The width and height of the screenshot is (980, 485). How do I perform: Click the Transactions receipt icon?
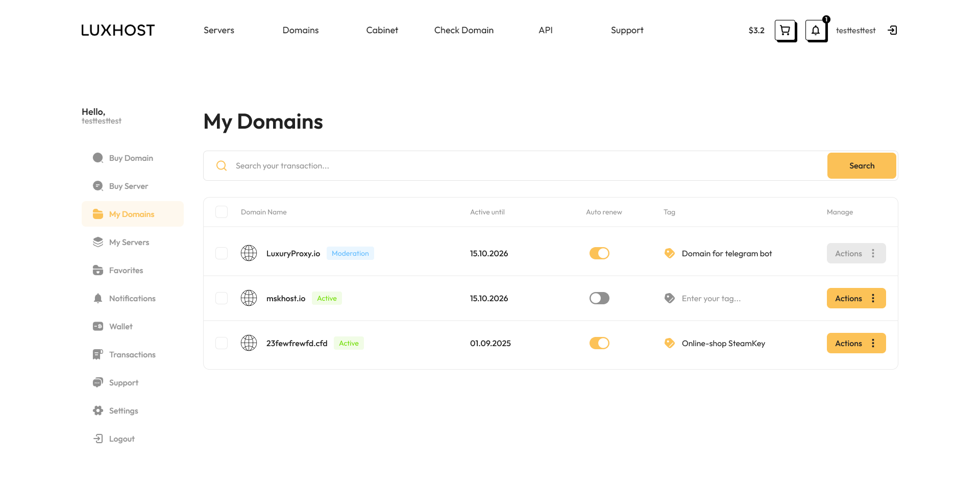(x=98, y=354)
